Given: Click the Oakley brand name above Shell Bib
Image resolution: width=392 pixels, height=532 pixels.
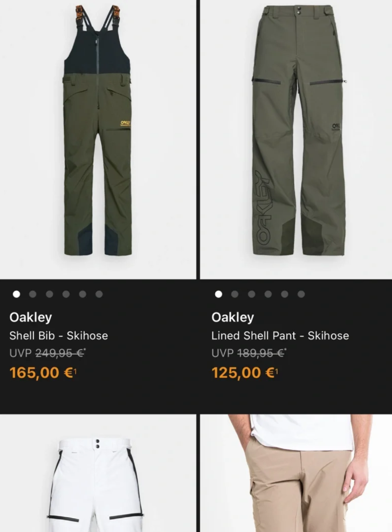Looking at the screenshot, I should pos(31,317).
